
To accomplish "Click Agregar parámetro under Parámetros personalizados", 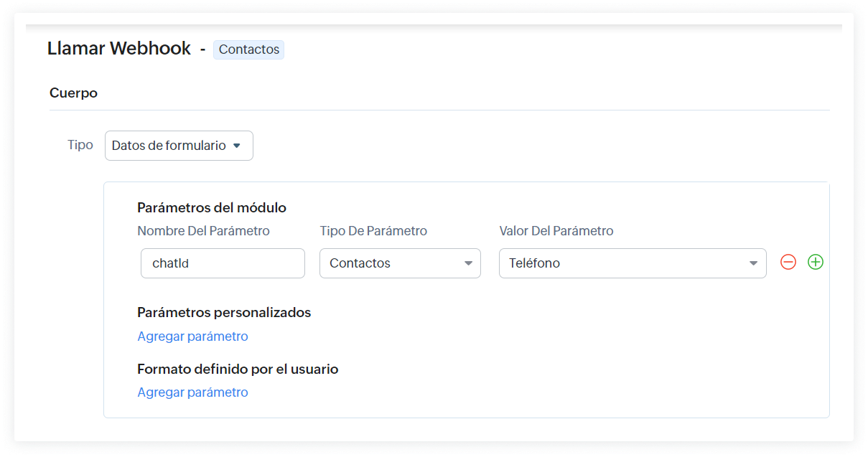I will [192, 336].
